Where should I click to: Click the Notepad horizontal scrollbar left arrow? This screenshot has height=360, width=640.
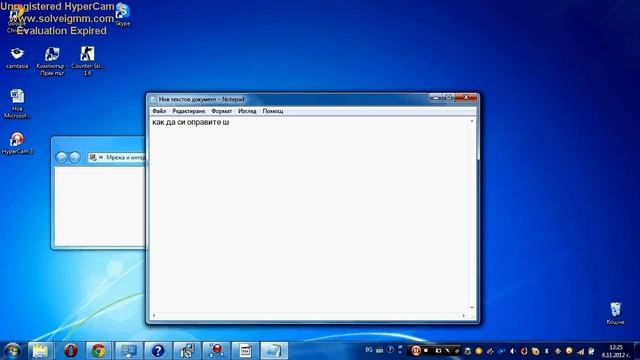154,316
